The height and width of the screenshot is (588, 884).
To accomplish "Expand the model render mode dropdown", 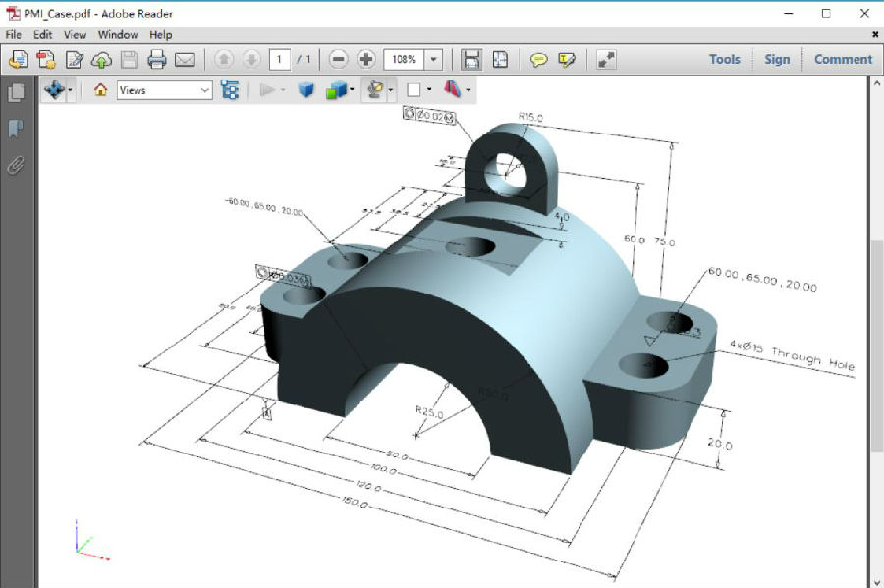I will point(353,90).
